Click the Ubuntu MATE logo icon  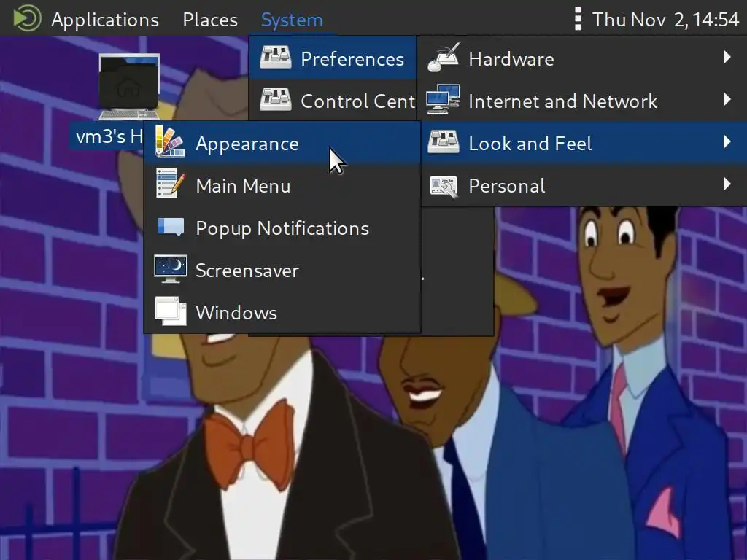pyautogui.click(x=27, y=18)
